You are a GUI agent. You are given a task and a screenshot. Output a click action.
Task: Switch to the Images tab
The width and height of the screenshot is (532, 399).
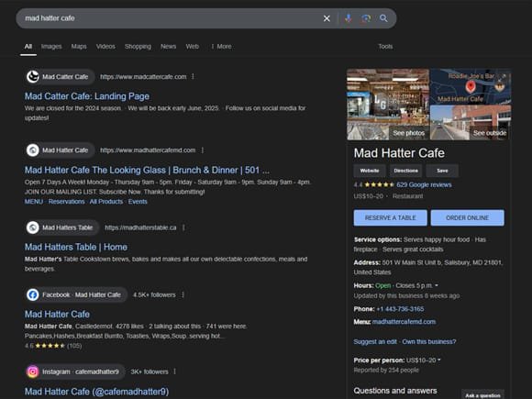coord(51,47)
